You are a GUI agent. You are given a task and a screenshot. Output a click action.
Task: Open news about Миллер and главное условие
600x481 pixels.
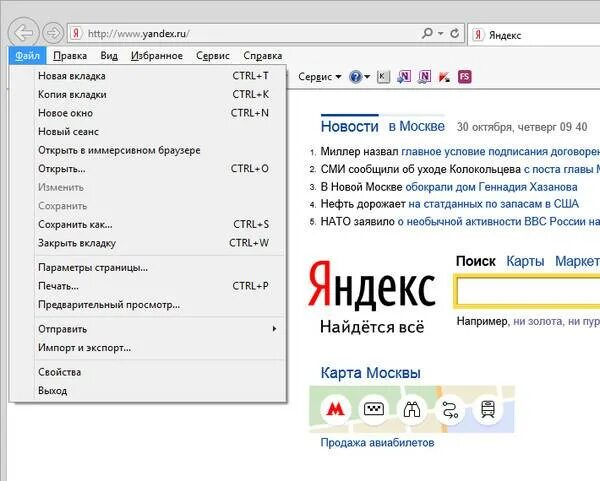coord(460,152)
